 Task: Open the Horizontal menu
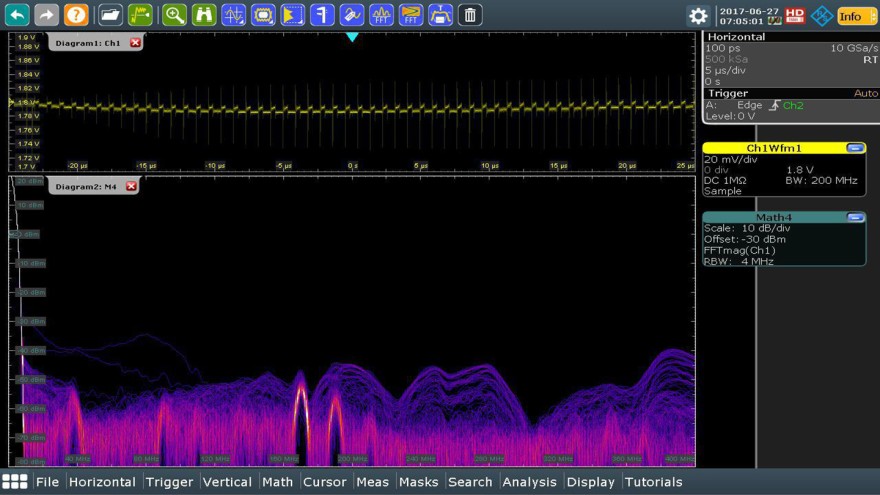click(102, 482)
